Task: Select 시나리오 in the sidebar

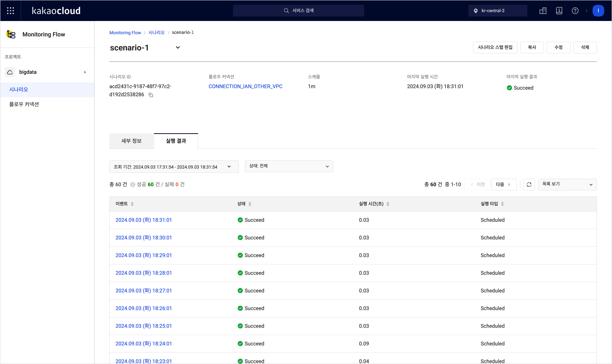Action: click(x=47, y=89)
